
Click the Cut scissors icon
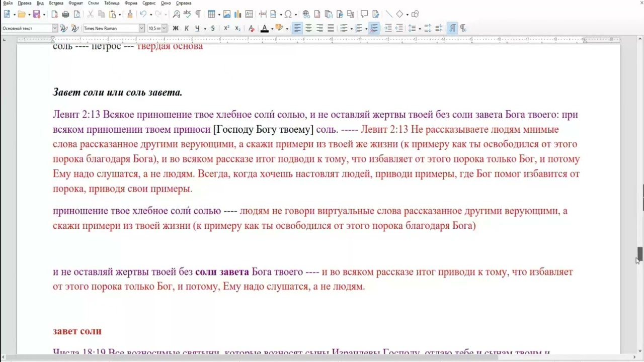point(91,14)
